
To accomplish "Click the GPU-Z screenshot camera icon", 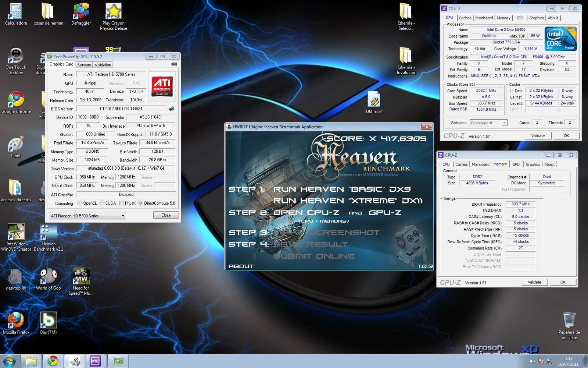I will point(174,64).
